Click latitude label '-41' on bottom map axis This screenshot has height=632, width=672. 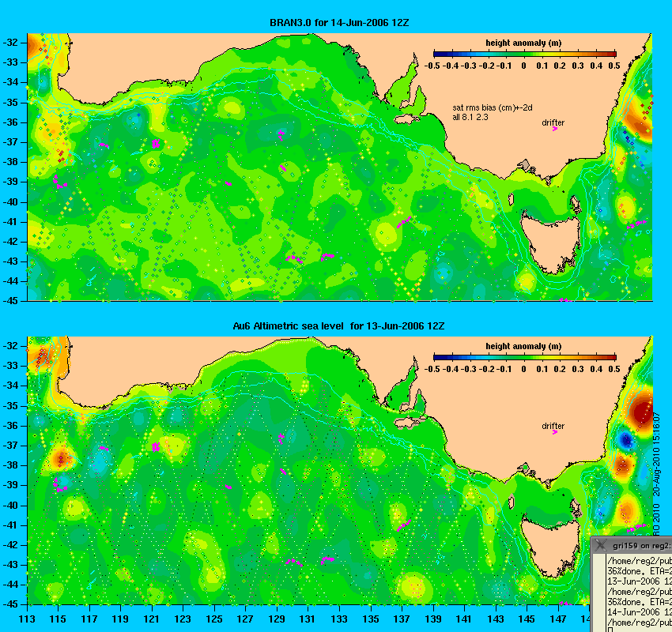10,525
